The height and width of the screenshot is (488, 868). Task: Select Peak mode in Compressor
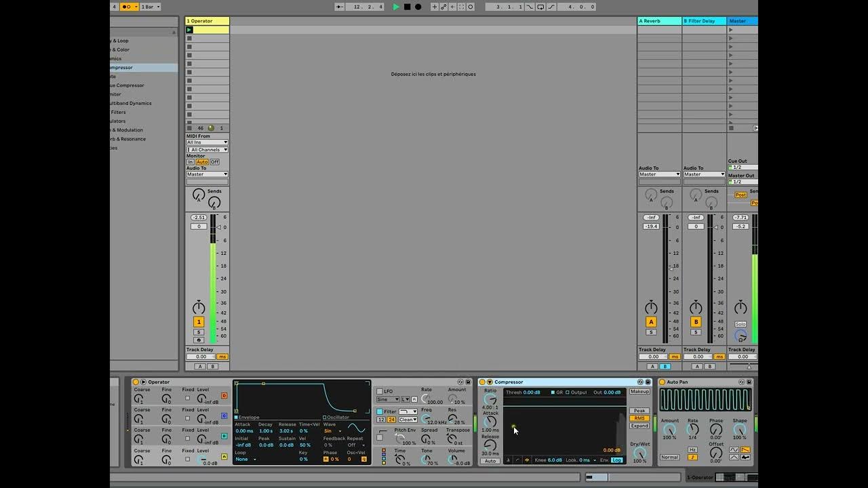click(x=639, y=411)
